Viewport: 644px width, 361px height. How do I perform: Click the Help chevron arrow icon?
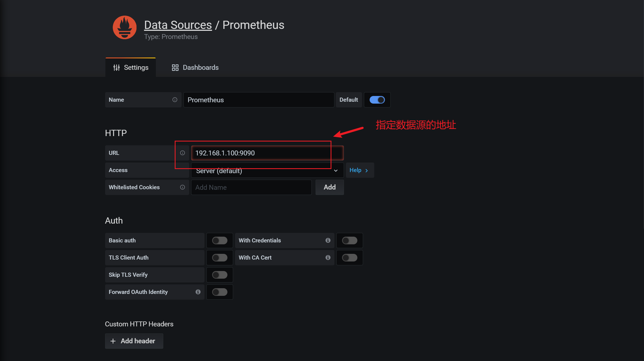click(367, 170)
